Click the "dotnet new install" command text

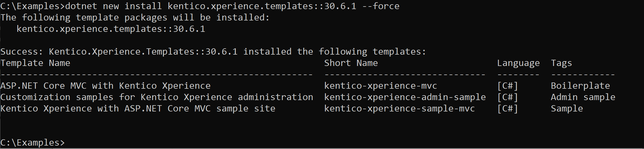[113, 6]
